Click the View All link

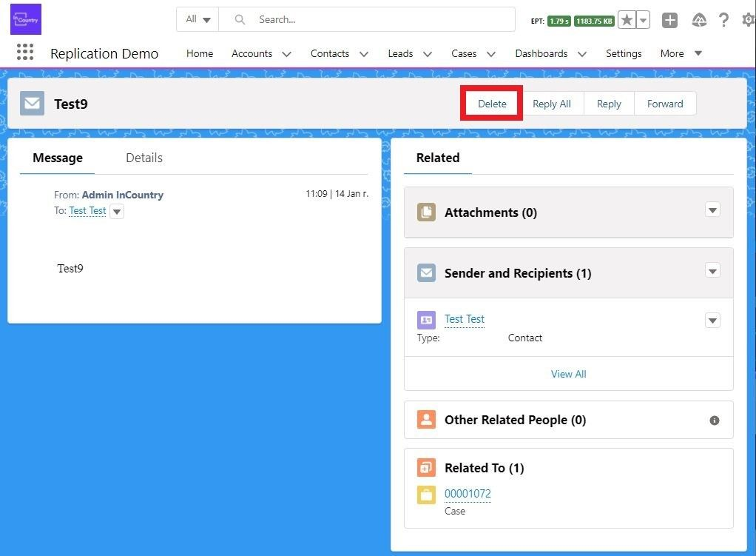point(568,374)
